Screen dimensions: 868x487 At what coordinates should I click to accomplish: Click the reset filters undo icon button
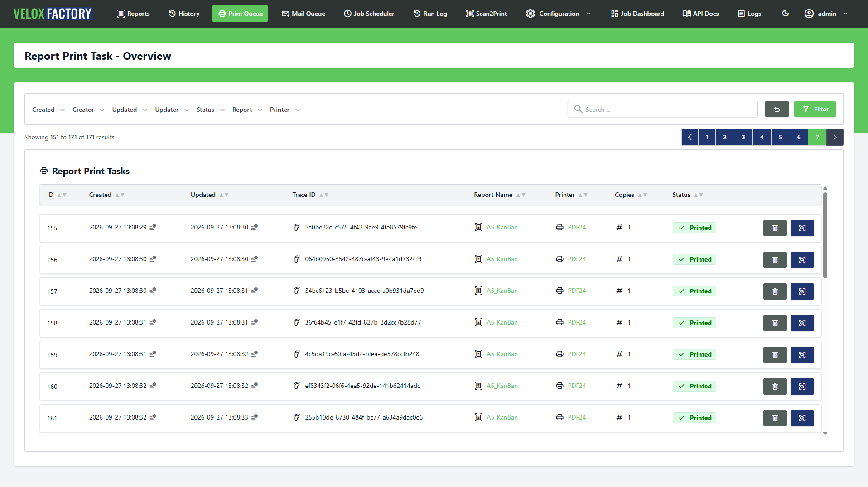click(x=777, y=109)
